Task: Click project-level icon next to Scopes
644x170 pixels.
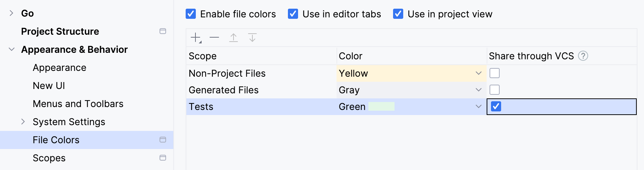Action: pyautogui.click(x=163, y=158)
